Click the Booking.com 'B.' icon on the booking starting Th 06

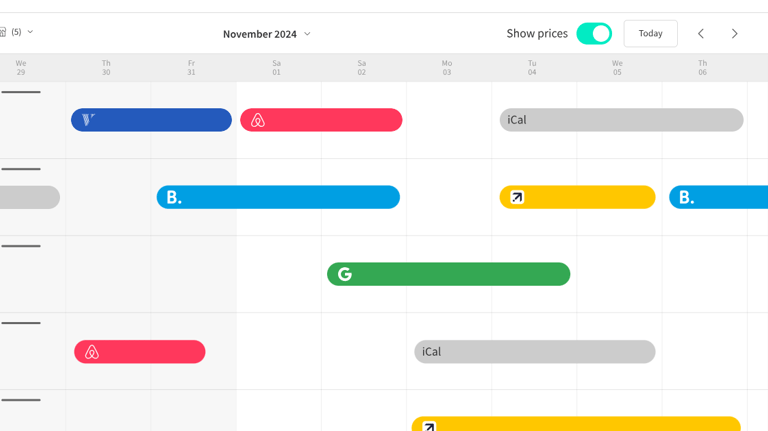[686, 198]
